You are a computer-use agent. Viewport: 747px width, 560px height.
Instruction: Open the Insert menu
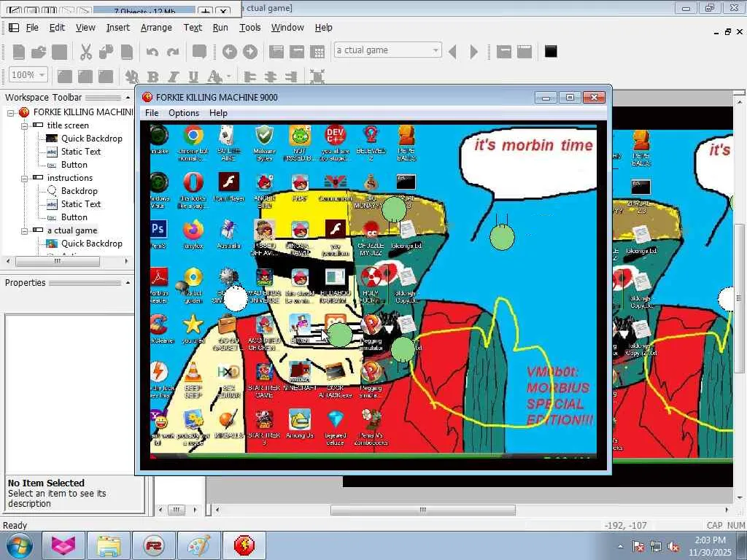coord(117,28)
